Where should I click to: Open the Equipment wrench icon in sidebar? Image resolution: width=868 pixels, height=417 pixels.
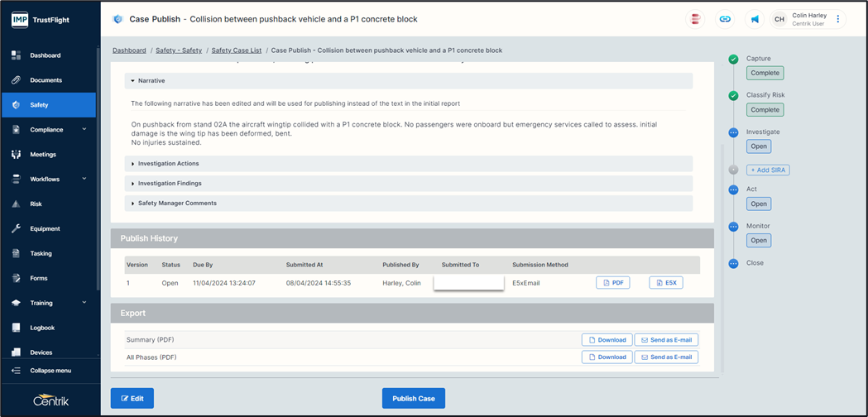16,228
